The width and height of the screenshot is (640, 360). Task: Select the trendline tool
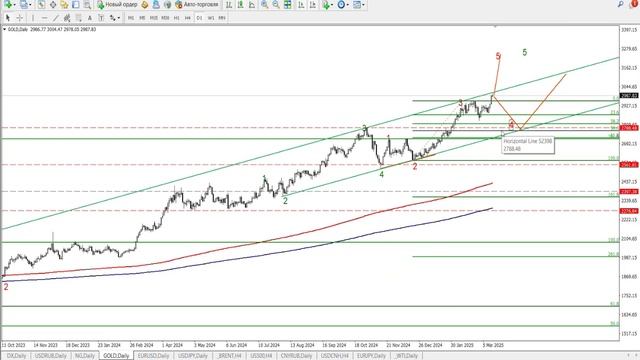[56, 18]
